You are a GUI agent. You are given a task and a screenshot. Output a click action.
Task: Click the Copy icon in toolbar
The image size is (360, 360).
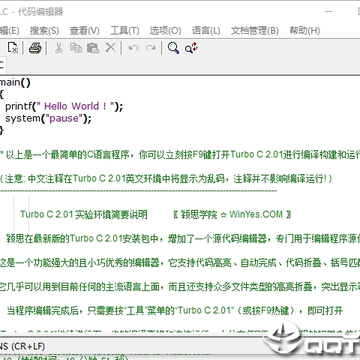(x=76, y=48)
